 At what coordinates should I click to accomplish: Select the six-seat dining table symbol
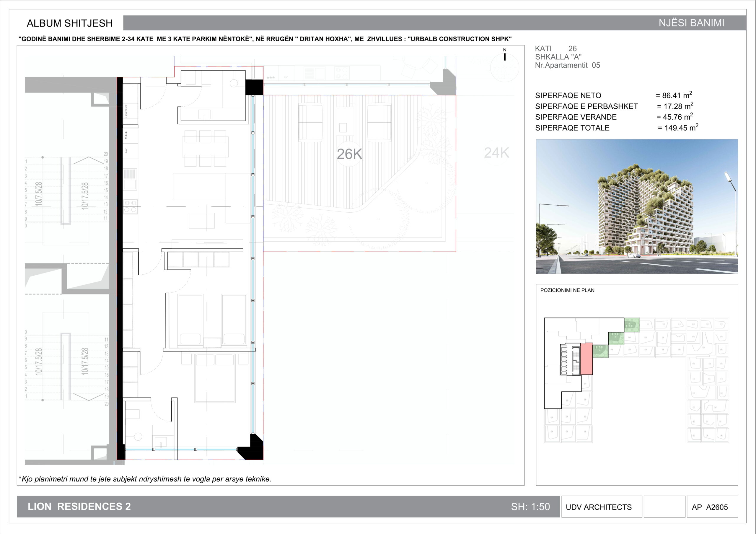click(x=205, y=149)
